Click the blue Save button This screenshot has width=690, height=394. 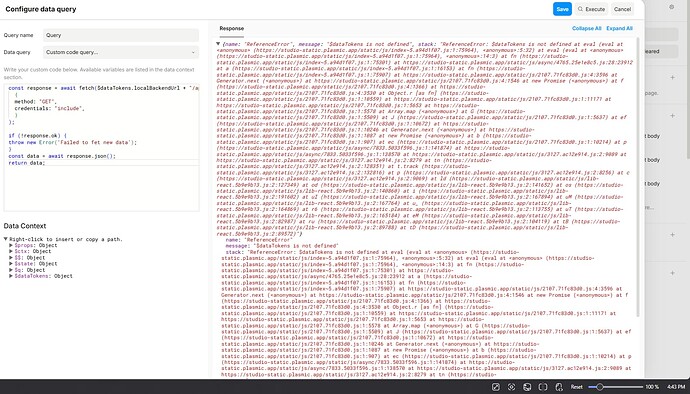tap(562, 9)
